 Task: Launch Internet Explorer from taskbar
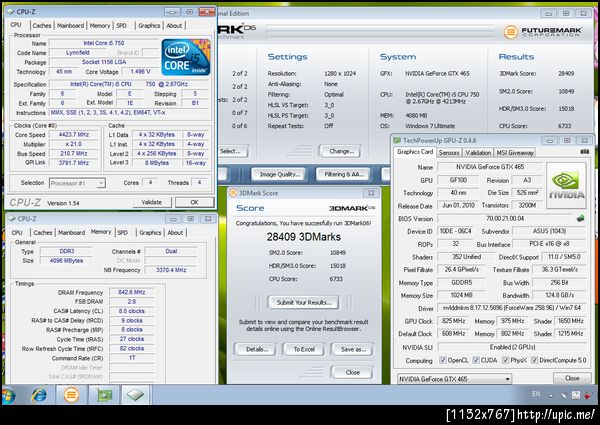point(40,395)
